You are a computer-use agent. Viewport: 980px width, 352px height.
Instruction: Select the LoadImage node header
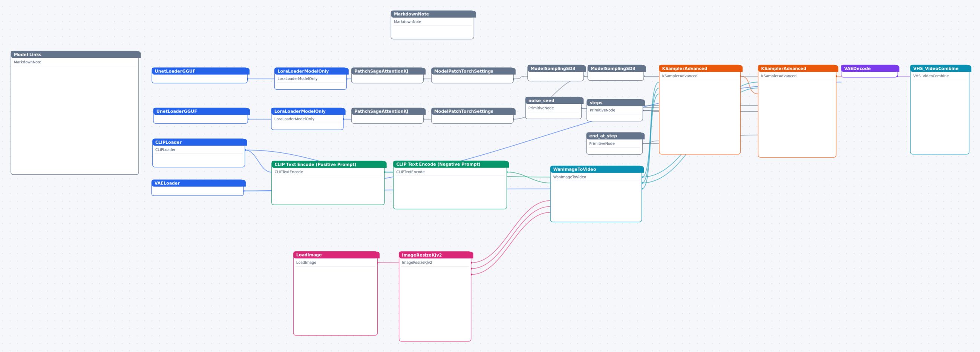336,255
